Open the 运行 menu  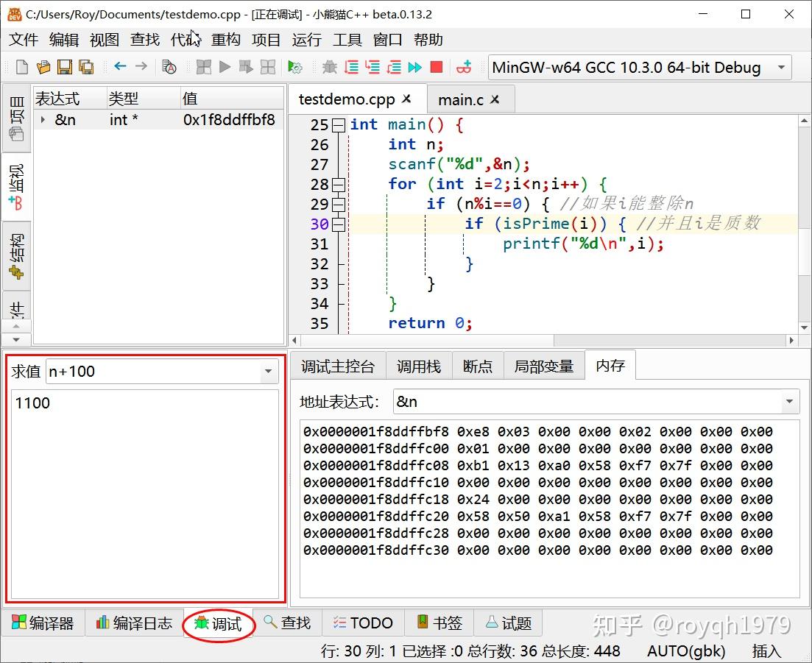pos(306,40)
